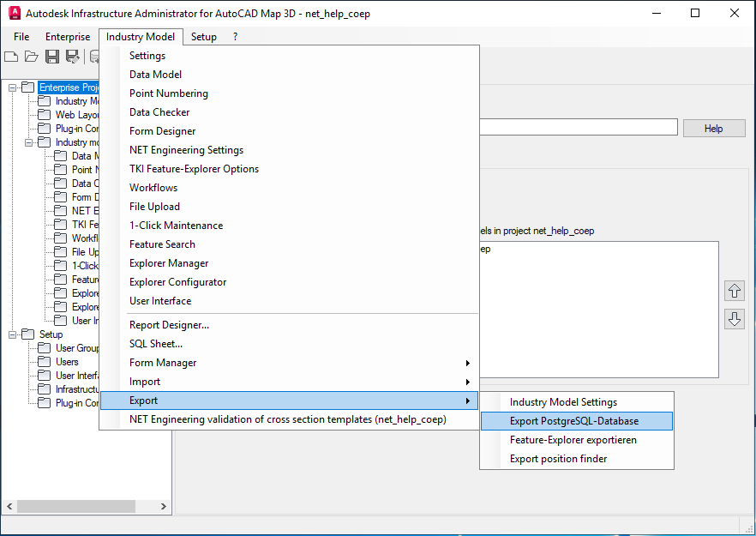756x536 pixels.
Task: Click the Export submenu arrow
Action: click(467, 400)
